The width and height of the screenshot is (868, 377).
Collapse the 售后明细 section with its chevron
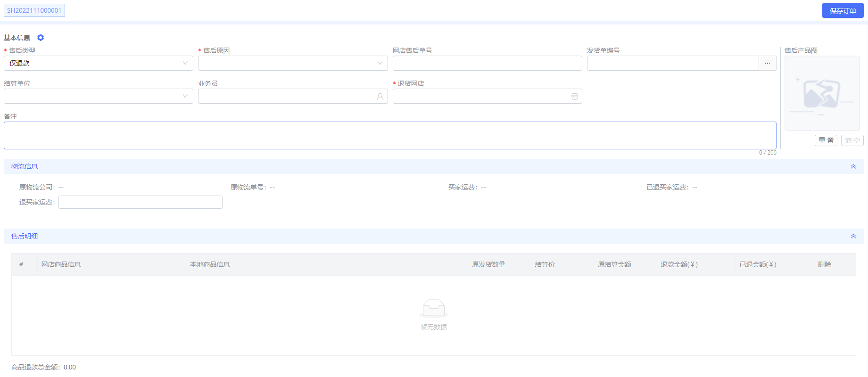[x=853, y=236]
